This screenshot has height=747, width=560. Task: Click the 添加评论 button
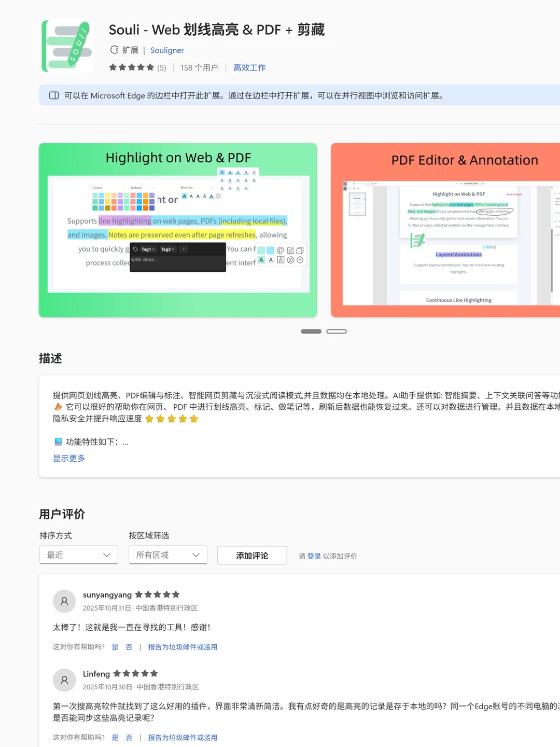(x=252, y=555)
